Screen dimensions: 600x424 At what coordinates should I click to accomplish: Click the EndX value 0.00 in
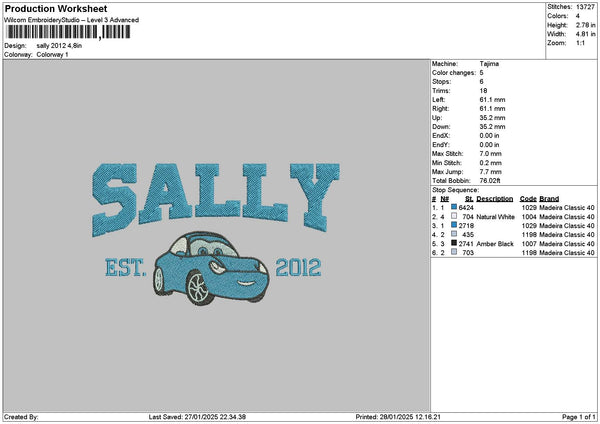pos(489,135)
